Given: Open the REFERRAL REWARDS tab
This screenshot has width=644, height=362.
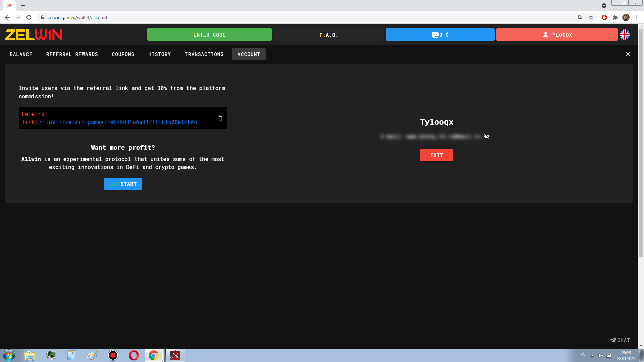Looking at the screenshot, I should pos(72,54).
